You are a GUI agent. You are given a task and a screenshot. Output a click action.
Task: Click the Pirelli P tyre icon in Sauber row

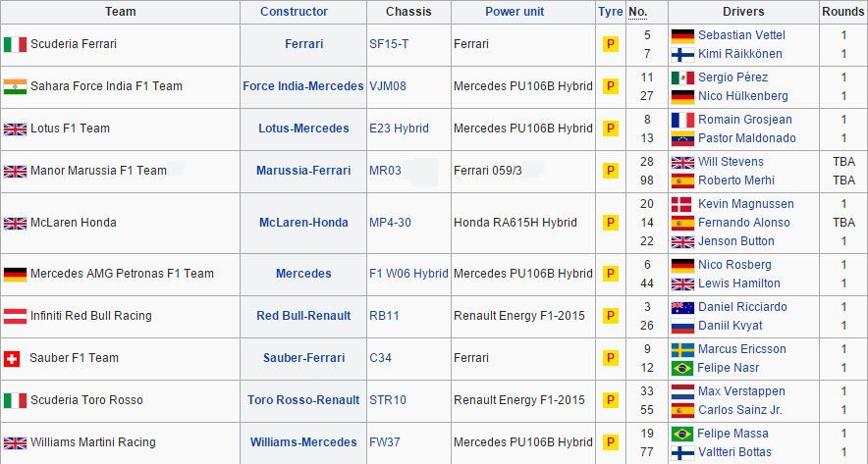coord(610,358)
